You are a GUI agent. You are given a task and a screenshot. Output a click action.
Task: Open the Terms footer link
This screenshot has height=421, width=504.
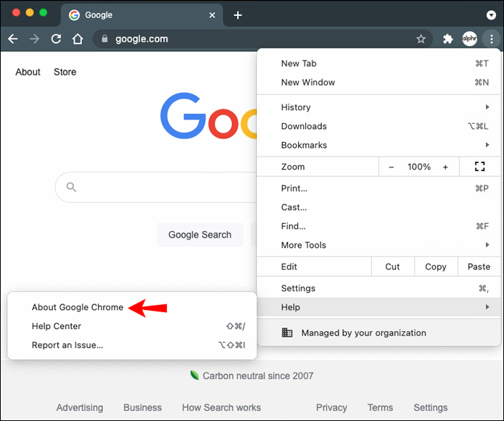tap(380, 407)
